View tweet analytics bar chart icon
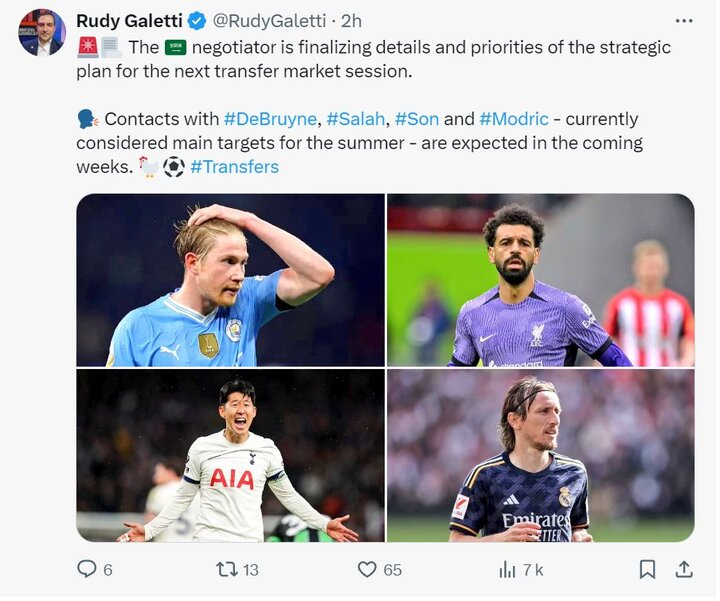The height and width of the screenshot is (601, 720). [x=507, y=569]
